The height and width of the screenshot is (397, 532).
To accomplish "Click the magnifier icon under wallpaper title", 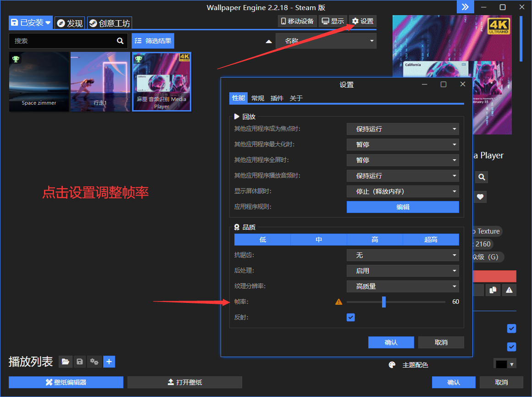I will (x=482, y=177).
